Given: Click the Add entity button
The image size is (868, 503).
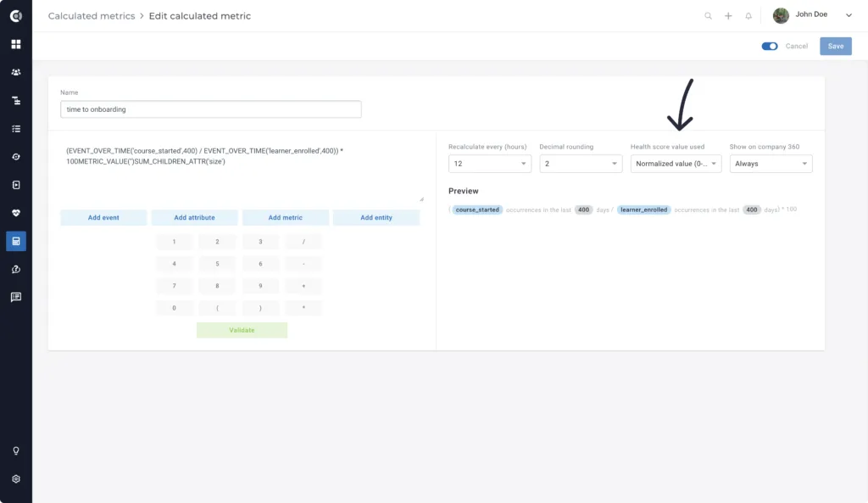Looking at the screenshot, I should pos(376,218).
